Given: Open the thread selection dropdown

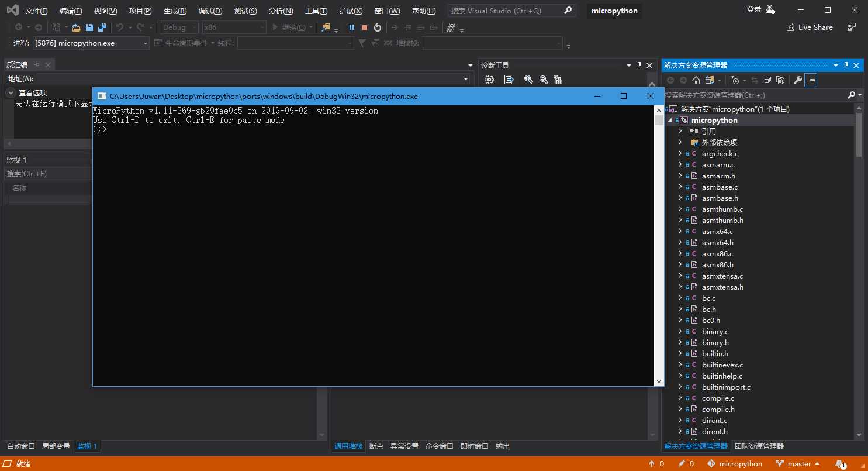Looking at the screenshot, I should click(x=295, y=43).
